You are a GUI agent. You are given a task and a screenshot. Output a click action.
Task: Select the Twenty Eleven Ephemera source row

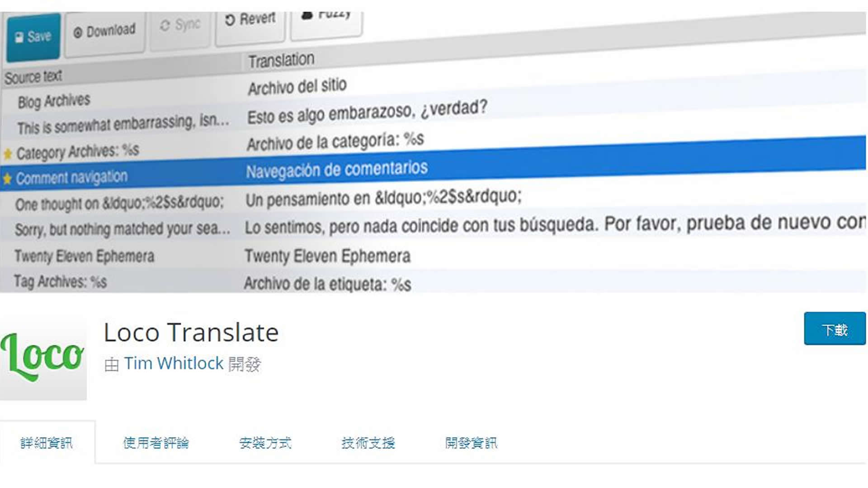pyautogui.click(x=84, y=256)
